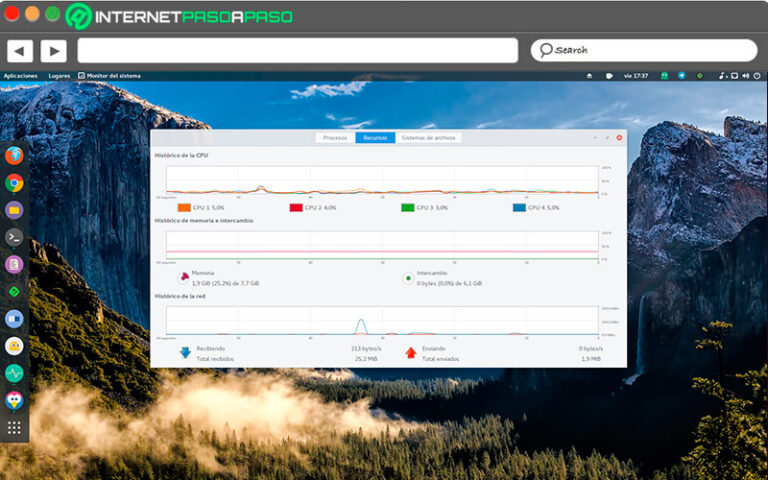Screen dimensions: 768x480
Task: Open the system monitor dock icon
Action: tap(14, 373)
